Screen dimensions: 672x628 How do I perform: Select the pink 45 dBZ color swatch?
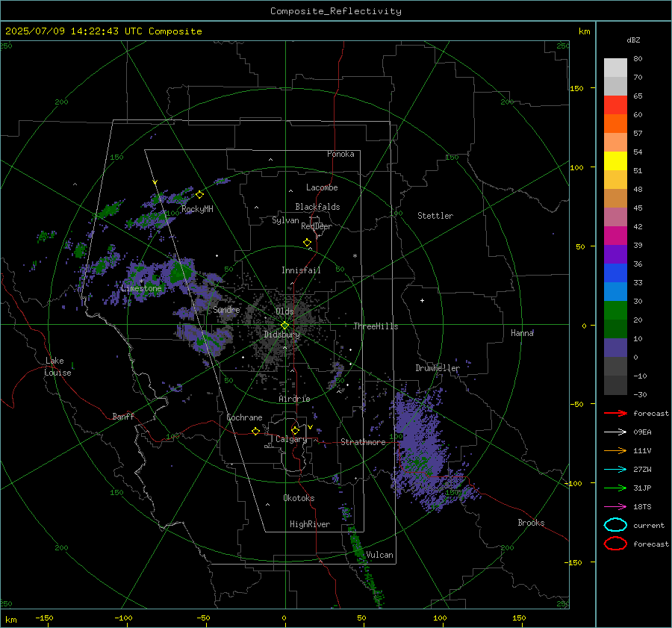point(615,217)
